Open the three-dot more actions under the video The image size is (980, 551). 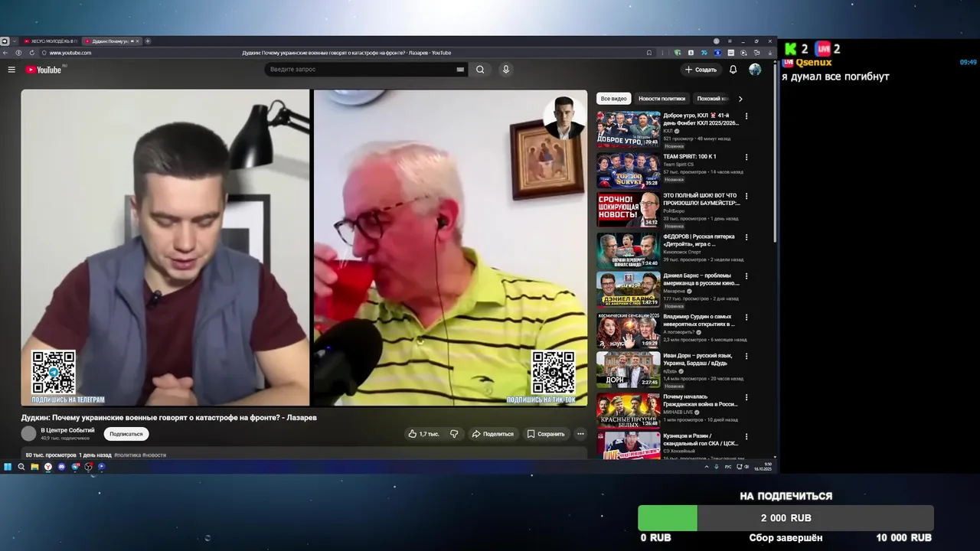[x=580, y=434]
